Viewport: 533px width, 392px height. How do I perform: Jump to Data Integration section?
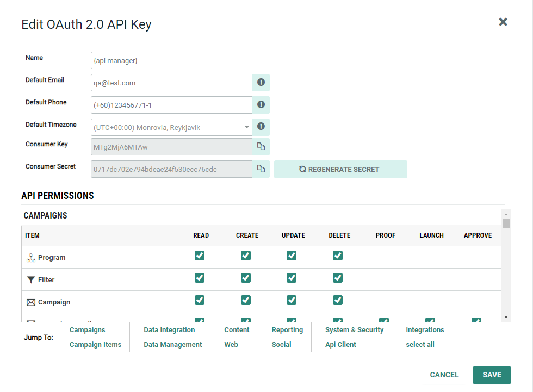[169, 330]
